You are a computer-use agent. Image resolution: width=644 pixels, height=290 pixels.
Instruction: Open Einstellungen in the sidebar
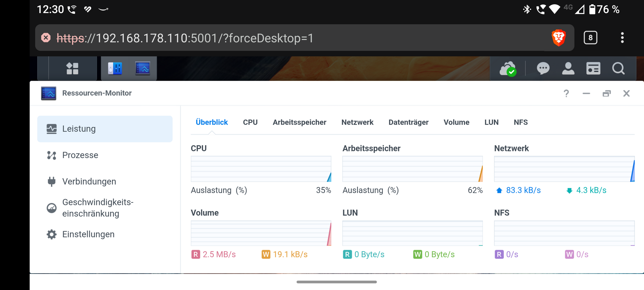[88, 234]
